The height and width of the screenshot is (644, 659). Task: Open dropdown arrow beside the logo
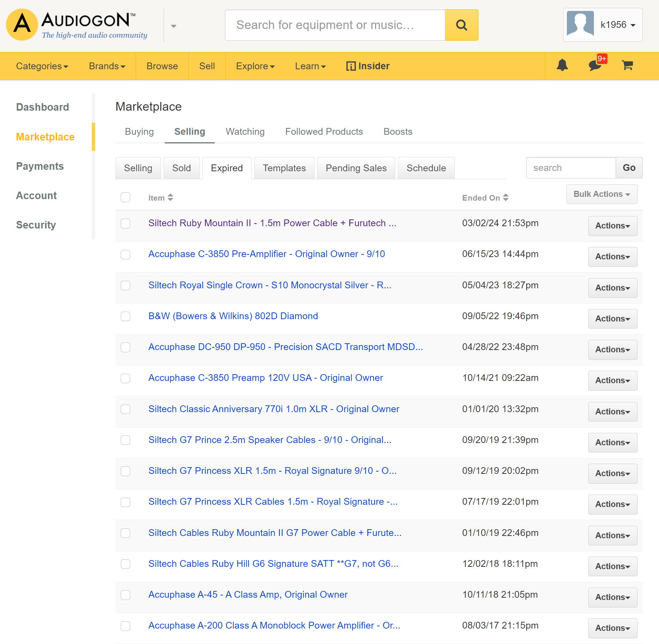click(173, 26)
